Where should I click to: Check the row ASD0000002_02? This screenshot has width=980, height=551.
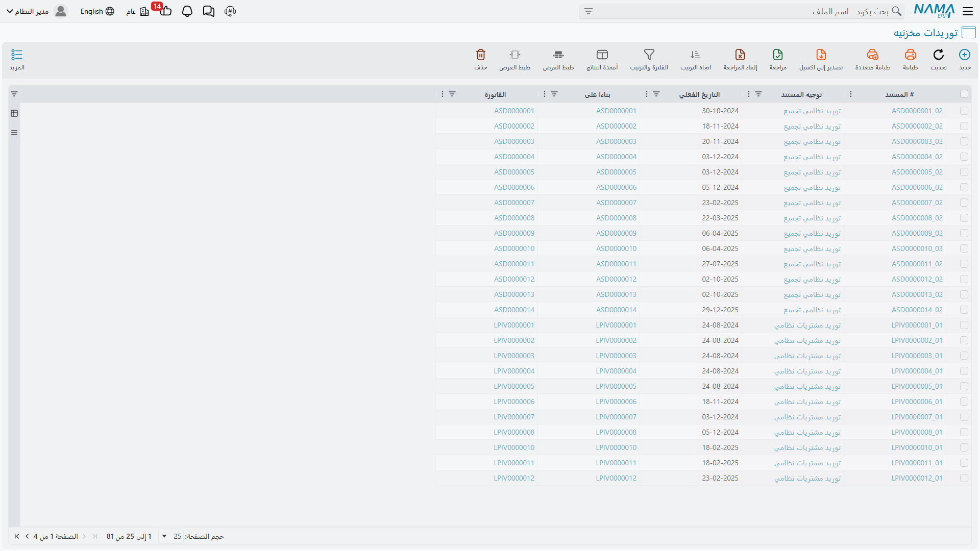(964, 126)
